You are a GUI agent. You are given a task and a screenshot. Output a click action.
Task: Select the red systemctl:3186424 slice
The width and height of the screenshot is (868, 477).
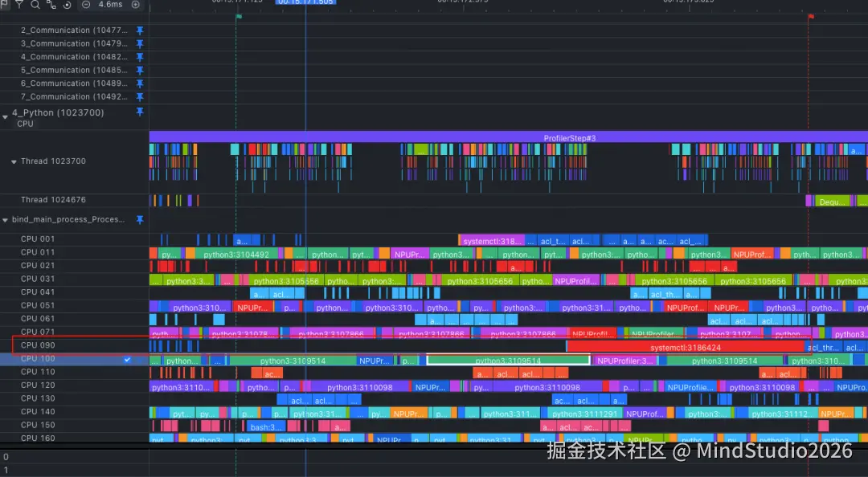[x=686, y=347]
